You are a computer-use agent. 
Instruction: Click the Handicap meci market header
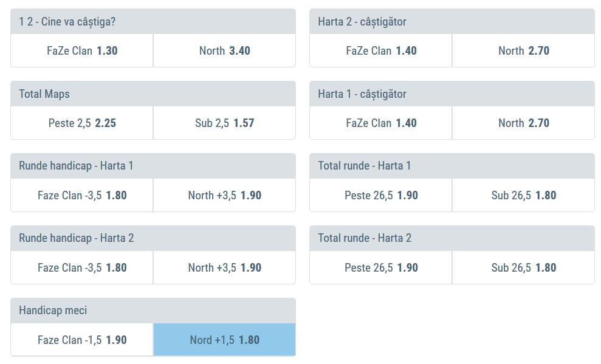pyautogui.click(x=153, y=311)
